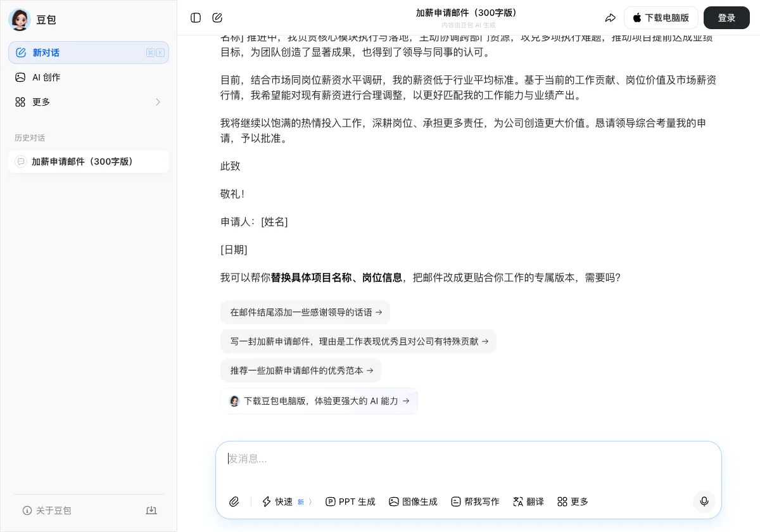Launch the 帮我写作 writing assistant
The image size is (760, 532).
point(475,502)
